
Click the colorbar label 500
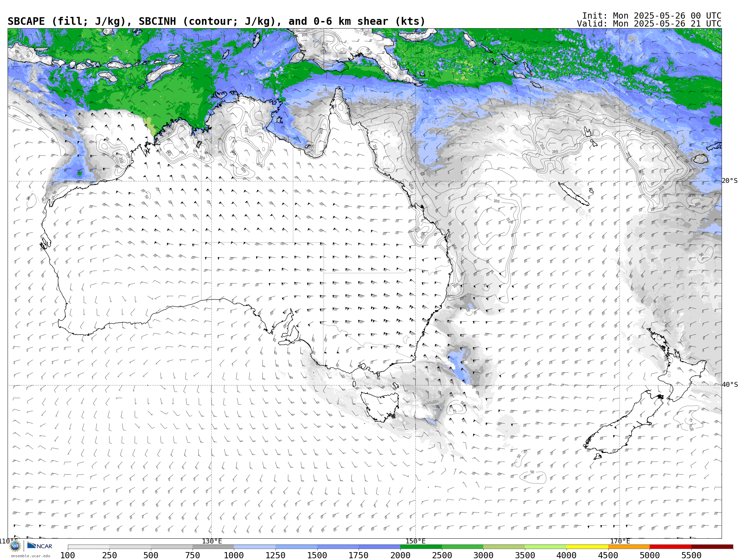151,556
